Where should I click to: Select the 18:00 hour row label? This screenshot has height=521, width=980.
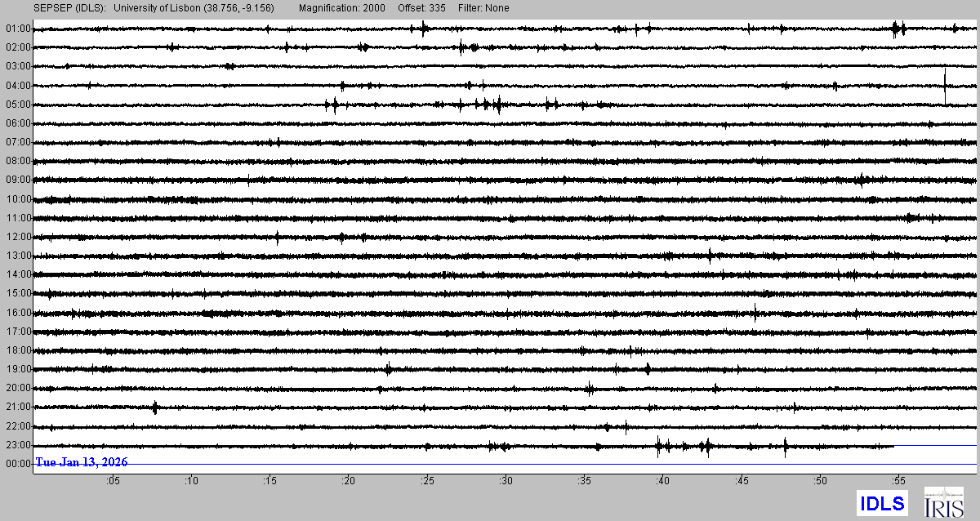pyautogui.click(x=18, y=350)
